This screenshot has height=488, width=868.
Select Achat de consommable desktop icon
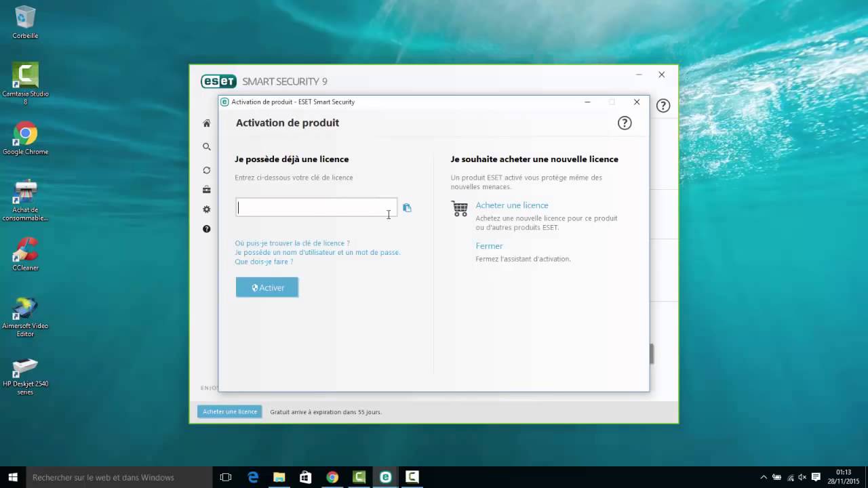pyautogui.click(x=25, y=201)
